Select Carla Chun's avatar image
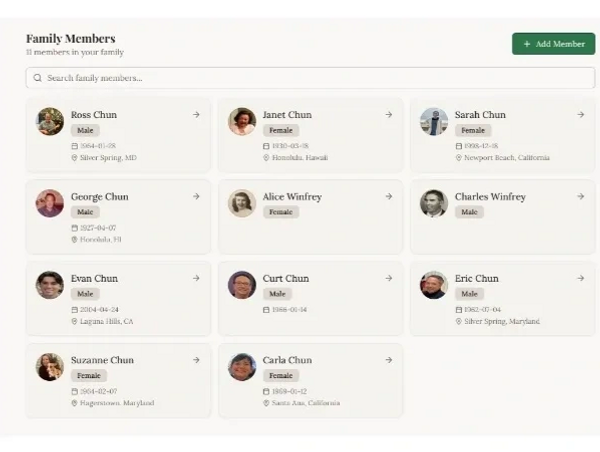The width and height of the screenshot is (600, 452). coord(242,367)
